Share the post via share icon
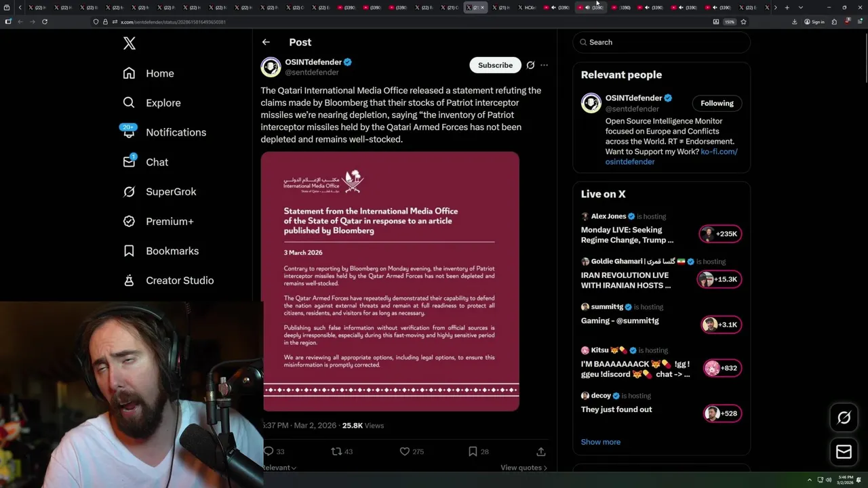 tap(540, 451)
